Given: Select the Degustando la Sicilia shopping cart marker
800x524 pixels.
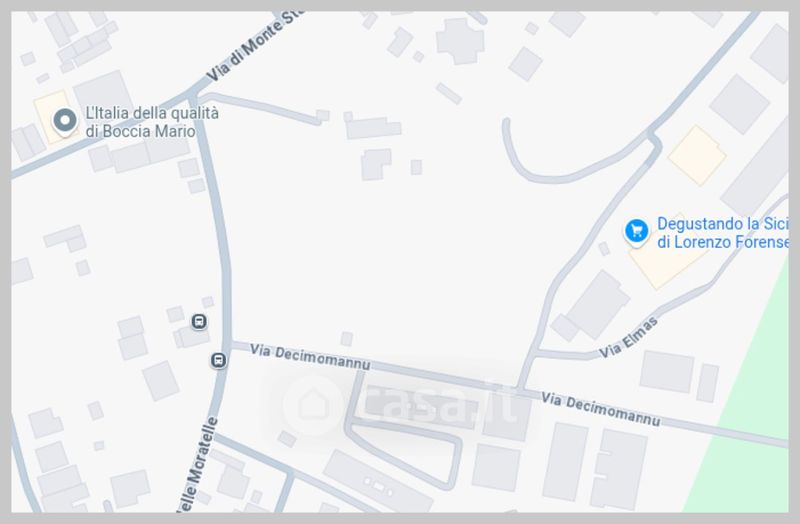Looking at the screenshot, I should pos(636,232).
